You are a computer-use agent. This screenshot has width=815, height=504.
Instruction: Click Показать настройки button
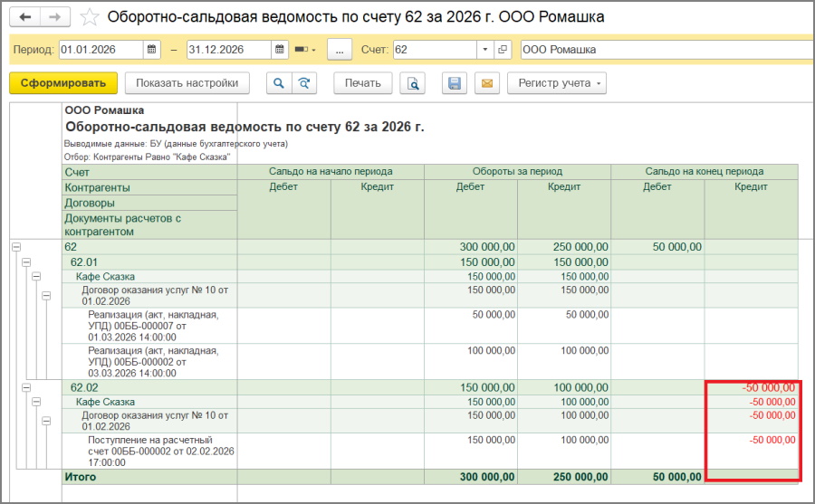187,83
